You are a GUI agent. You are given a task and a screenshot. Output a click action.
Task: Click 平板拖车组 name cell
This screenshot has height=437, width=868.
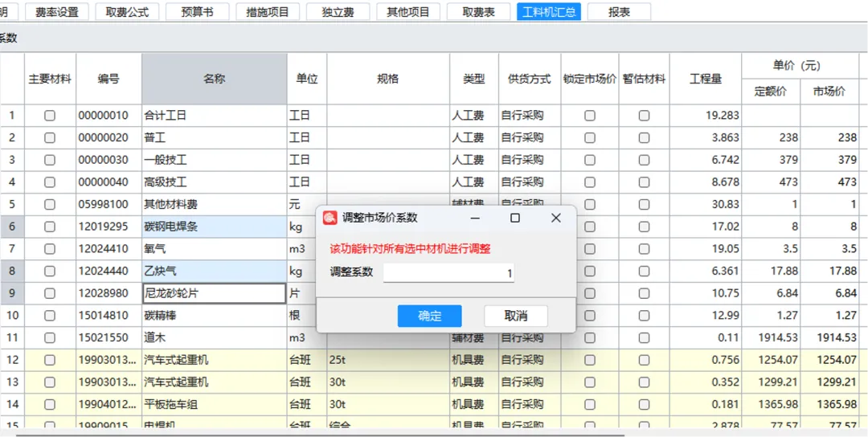[x=215, y=404]
